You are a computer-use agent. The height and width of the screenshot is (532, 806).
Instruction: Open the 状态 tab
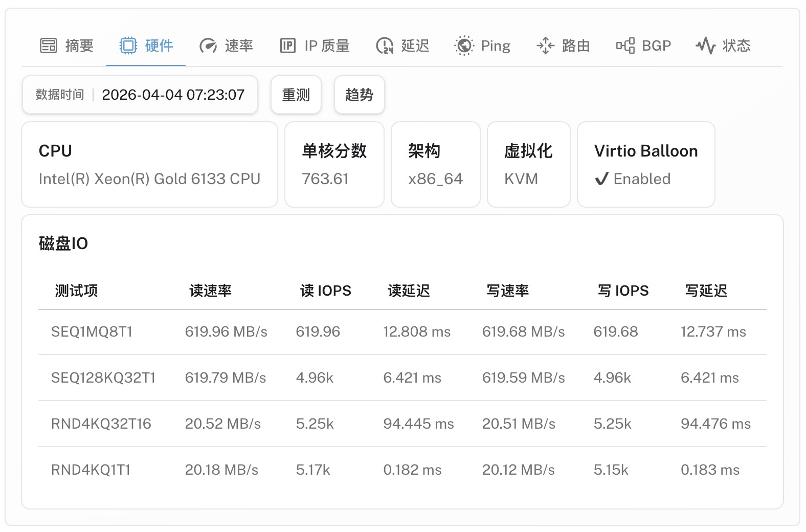coord(723,46)
